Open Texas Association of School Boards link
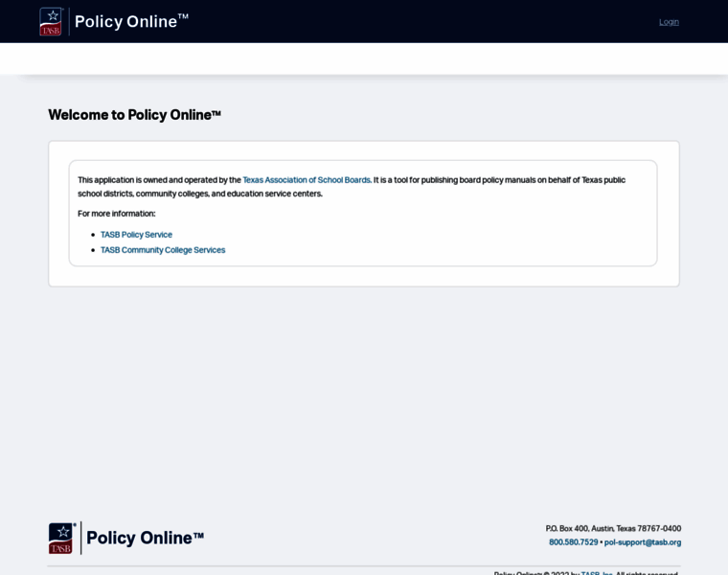This screenshot has width=728, height=575. pos(307,180)
